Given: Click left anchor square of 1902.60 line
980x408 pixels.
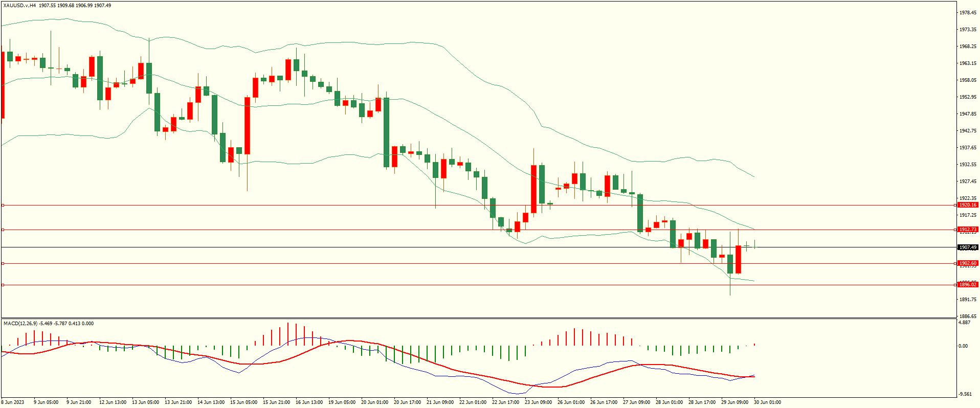Looking at the screenshot, I should click(3, 263).
